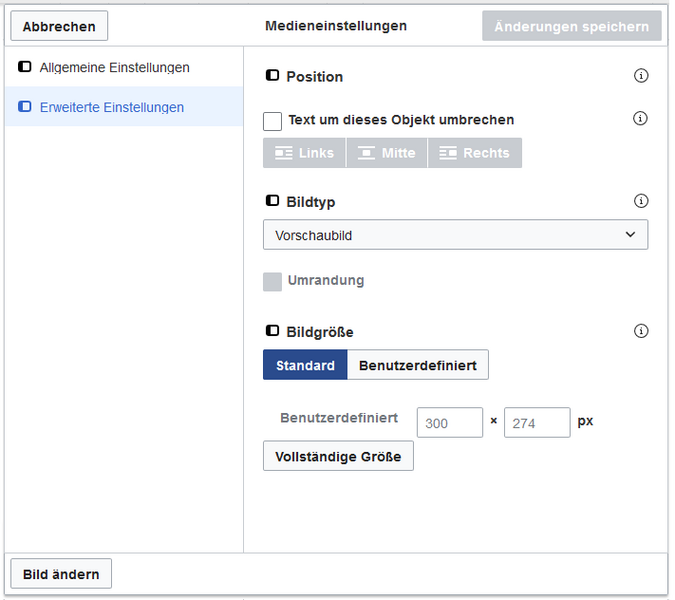Open the Vorschaubild image type dropdown
This screenshot has width=675, height=600.
click(455, 235)
